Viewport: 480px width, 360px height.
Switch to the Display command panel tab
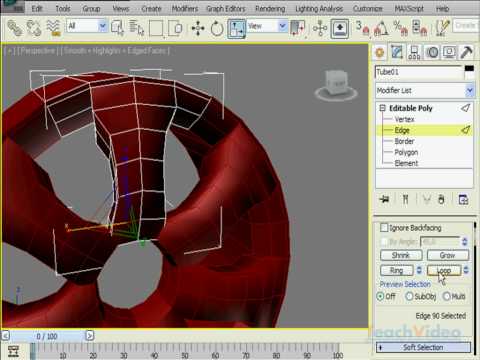449,52
